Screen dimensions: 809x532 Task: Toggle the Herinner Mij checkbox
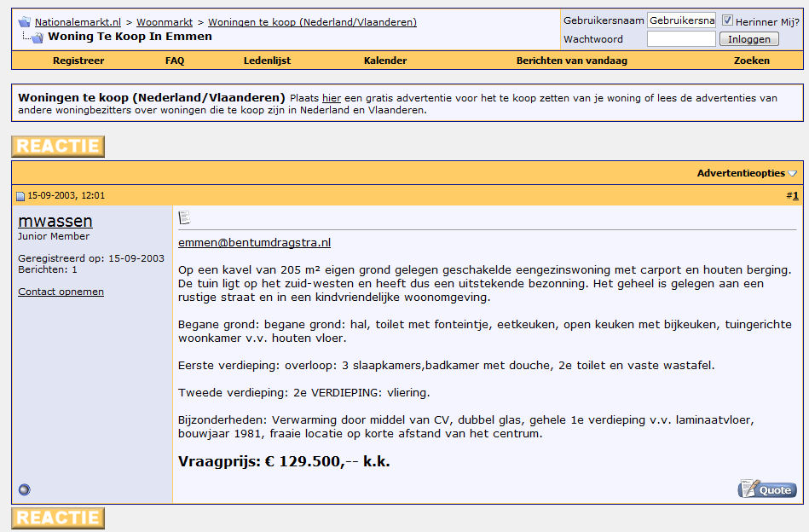727,20
